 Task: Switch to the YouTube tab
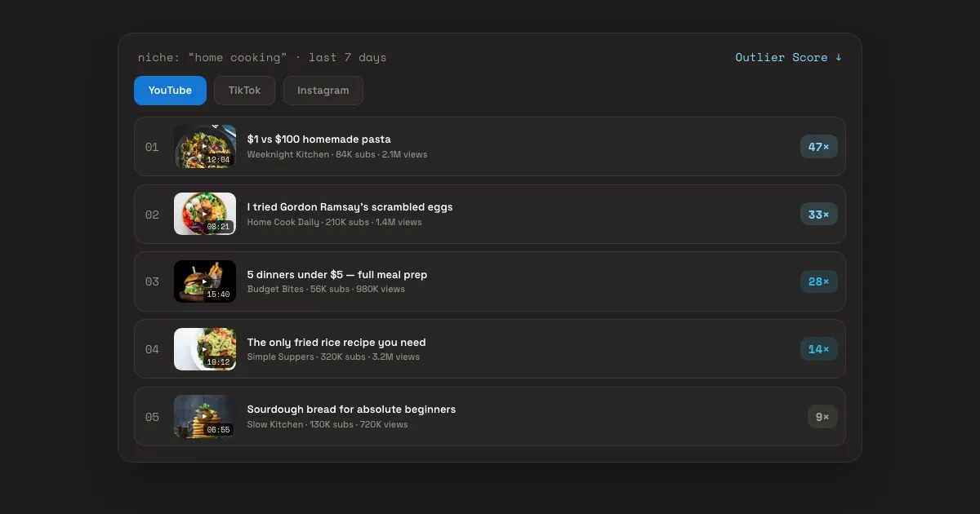pyautogui.click(x=170, y=91)
